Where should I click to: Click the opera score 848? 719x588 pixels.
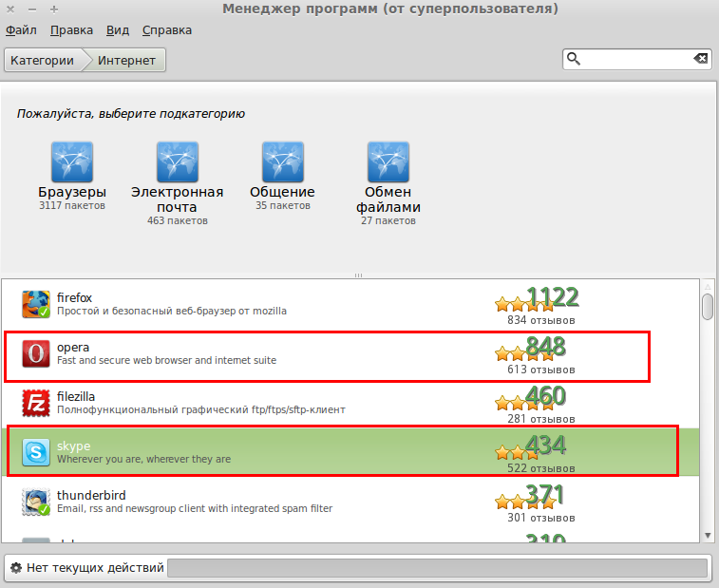(546, 347)
